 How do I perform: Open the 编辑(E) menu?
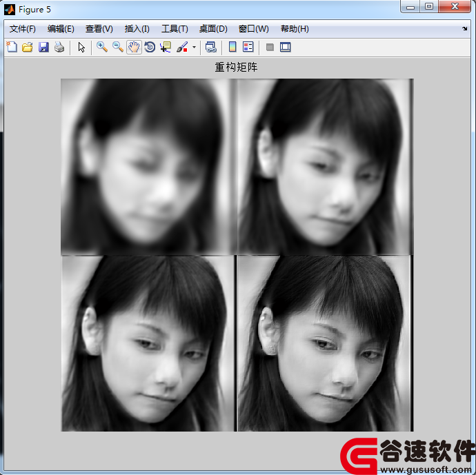[61, 29]
